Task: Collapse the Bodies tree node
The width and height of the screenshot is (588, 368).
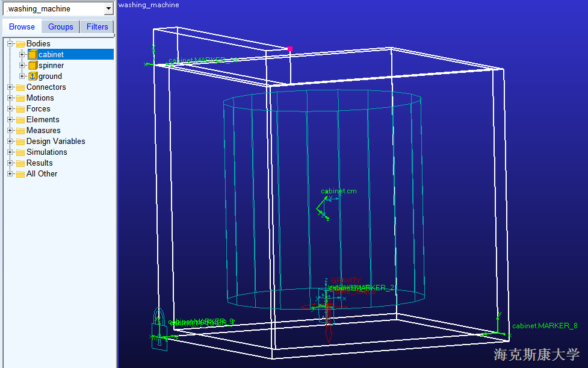Action: (x=10, y=44)
